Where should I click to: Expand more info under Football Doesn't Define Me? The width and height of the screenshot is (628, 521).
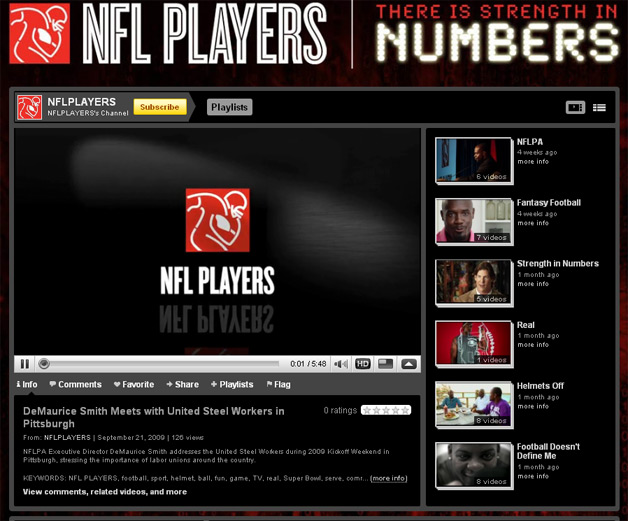pos(533,476)
